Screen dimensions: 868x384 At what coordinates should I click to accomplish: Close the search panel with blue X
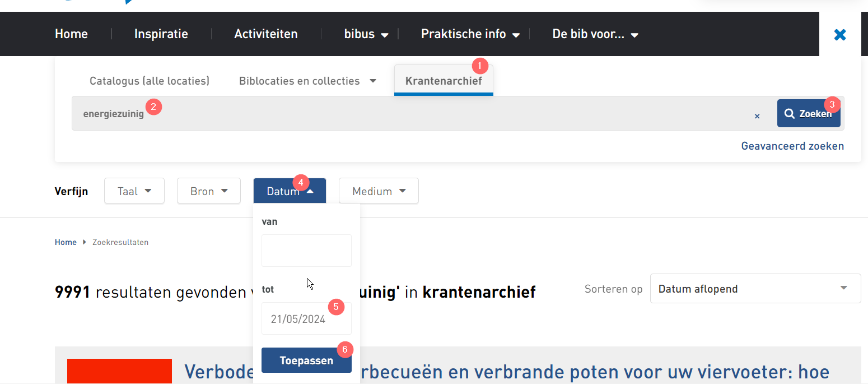839,35
